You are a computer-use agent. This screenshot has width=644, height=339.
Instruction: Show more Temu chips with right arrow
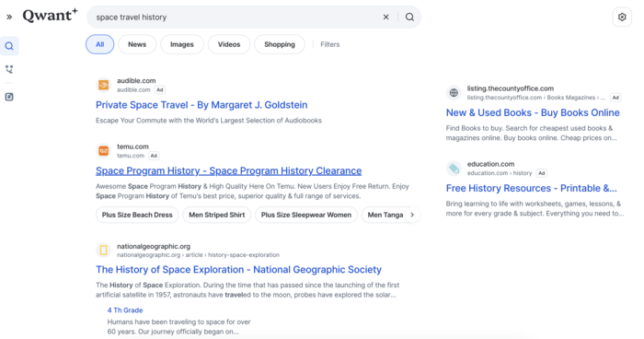coord(412,215)
